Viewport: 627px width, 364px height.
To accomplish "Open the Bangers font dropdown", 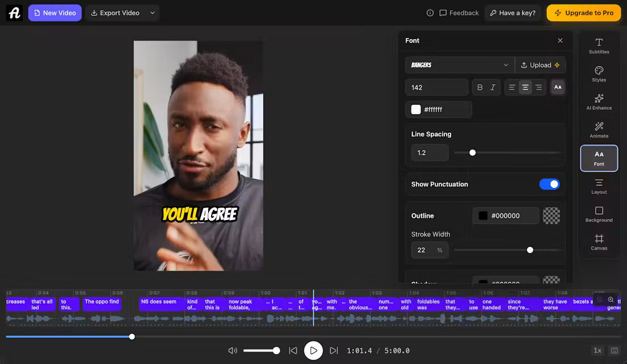I will tap(460, 65).
